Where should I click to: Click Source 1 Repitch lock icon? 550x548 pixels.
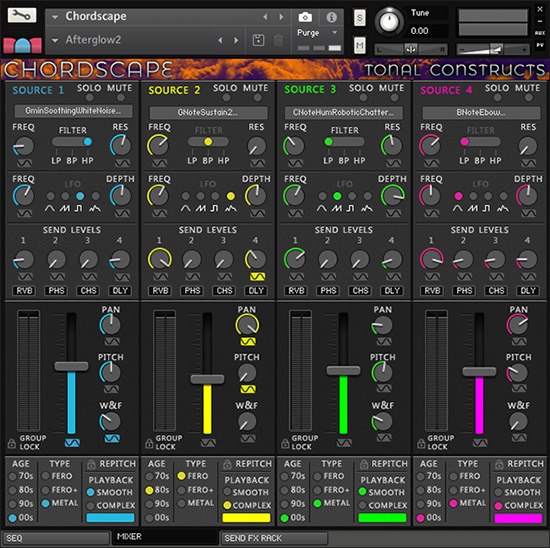tap(91, 465)
